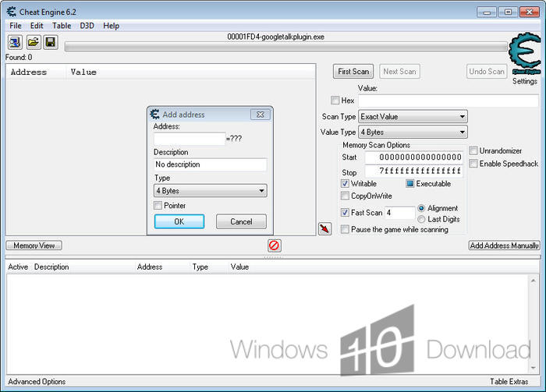Click the Description field with No description
Screen dimensions: 546x392
pos(211,164)
